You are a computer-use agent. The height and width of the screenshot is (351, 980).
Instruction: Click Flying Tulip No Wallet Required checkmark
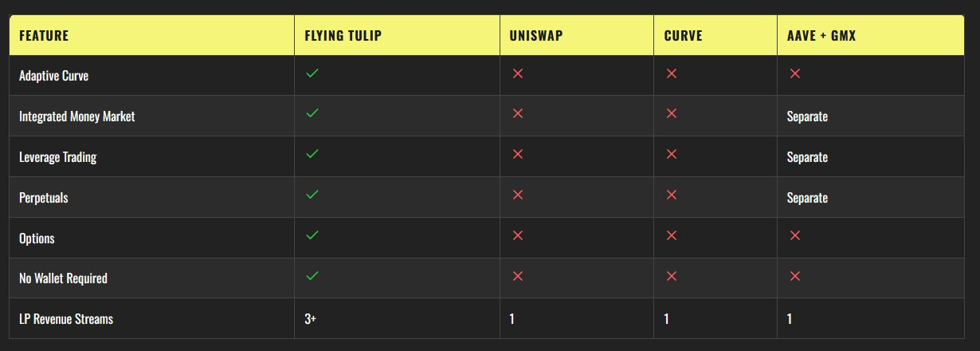(312, 276)
